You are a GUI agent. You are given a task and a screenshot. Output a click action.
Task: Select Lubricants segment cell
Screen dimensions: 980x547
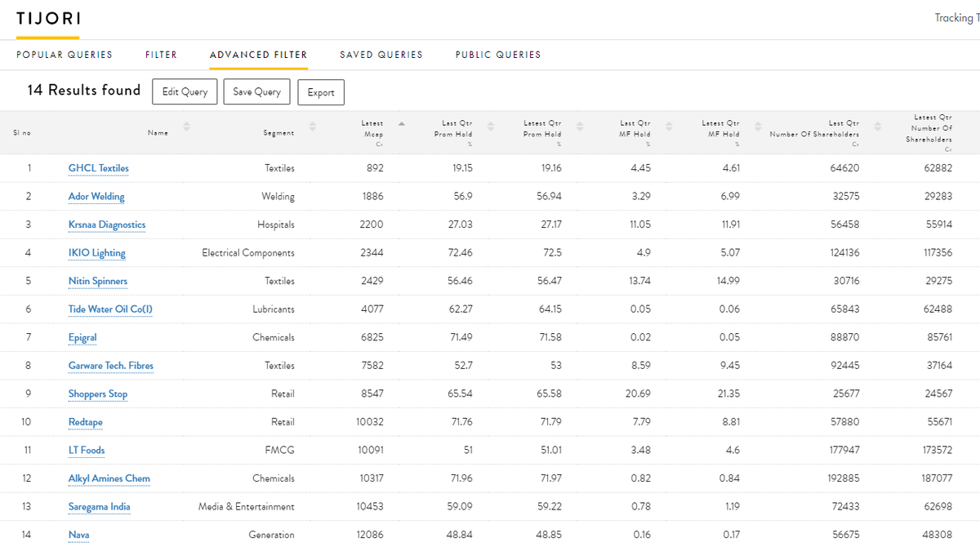pyautogui.click(x=274, y=309)
